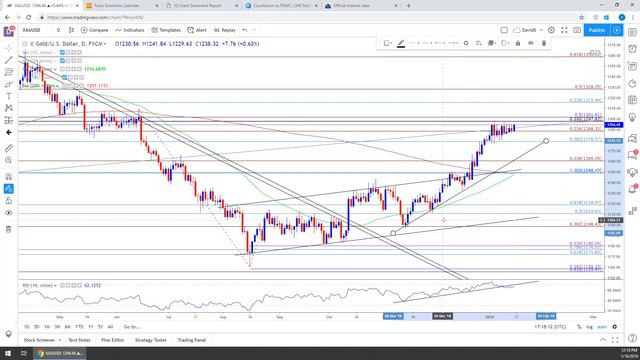This screenshot has width=640, height=360.
Task: Open the select layout square icon
Action: tap(504, 30)
